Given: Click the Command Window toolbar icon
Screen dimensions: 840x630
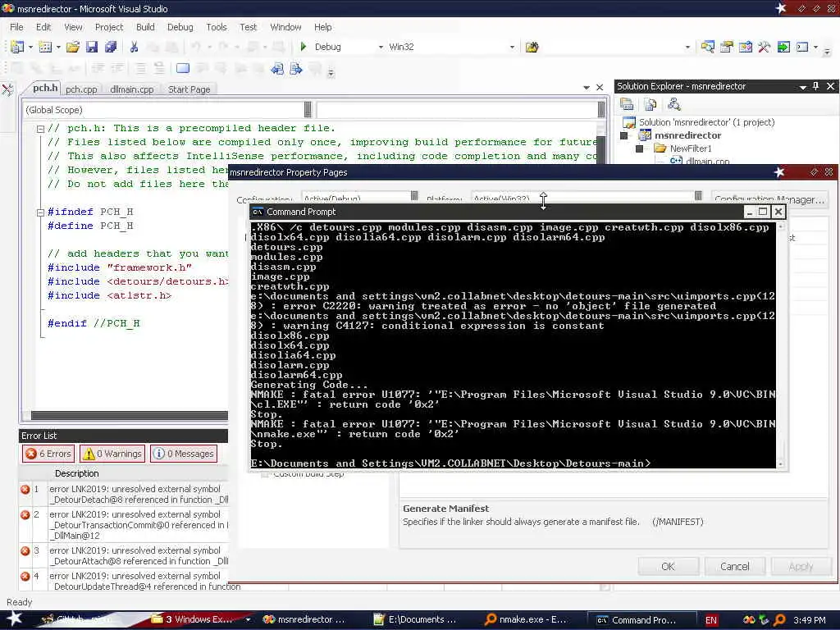Looking at the screenshot, I should click(x=802, y=47).
